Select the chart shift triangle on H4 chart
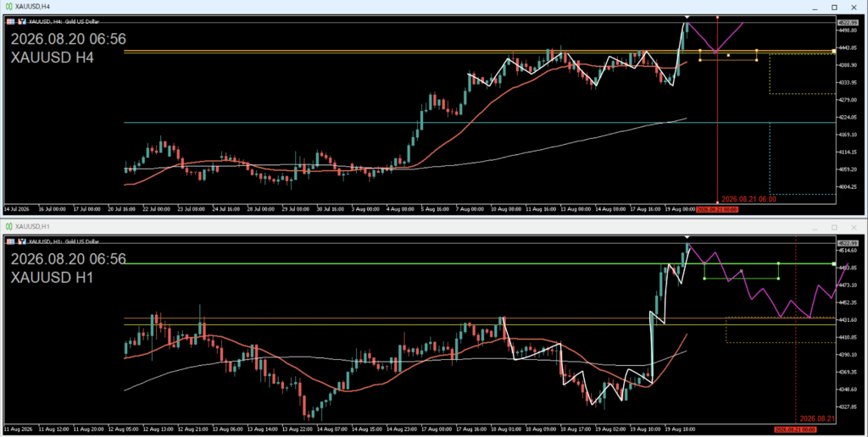Viewport: 868px width, 437px height. pos(687,18)
